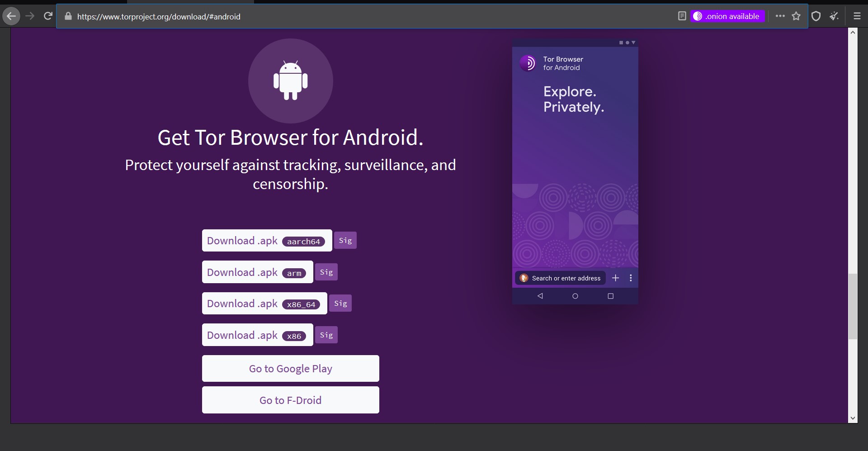Download the x86_64 .apk
The height and width of the screenshot is (451, 868).
tap(264, 304)
